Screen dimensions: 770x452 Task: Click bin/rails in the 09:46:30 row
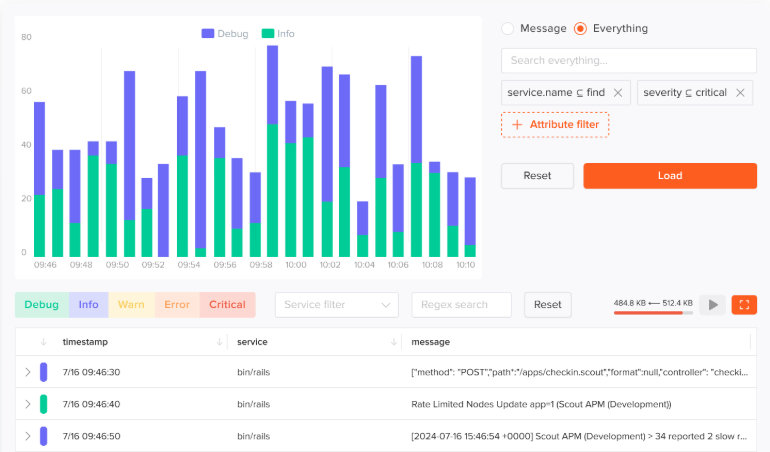tap(253, 372)
